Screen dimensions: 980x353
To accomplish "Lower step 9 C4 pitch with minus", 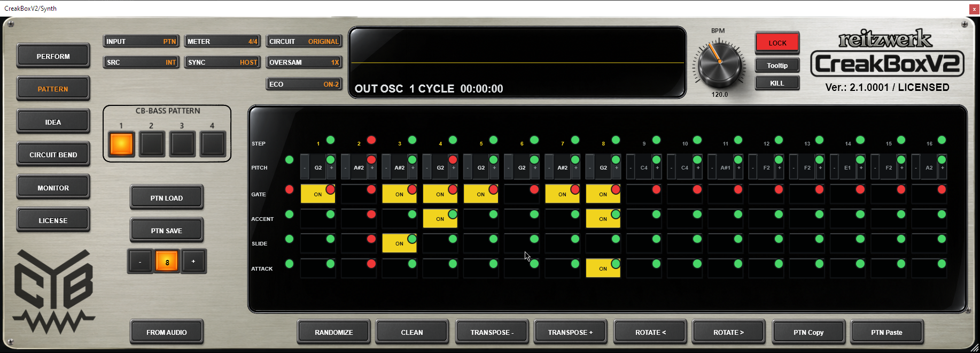I will [631, 168].
